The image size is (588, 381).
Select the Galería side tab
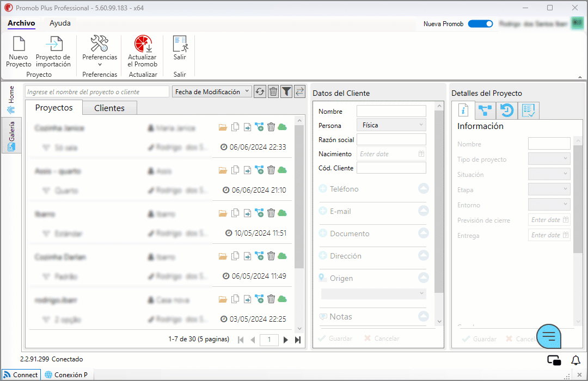coord(11,136)
